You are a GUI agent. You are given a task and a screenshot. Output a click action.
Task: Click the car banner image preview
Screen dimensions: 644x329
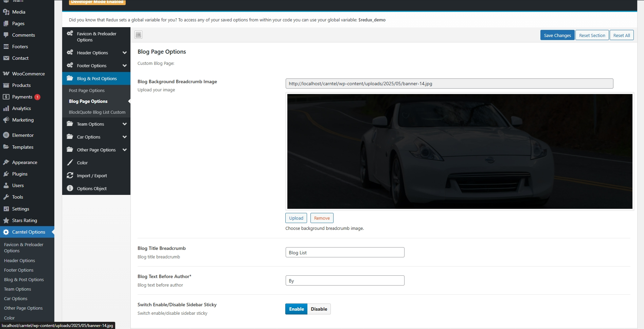tap(460, 151)
